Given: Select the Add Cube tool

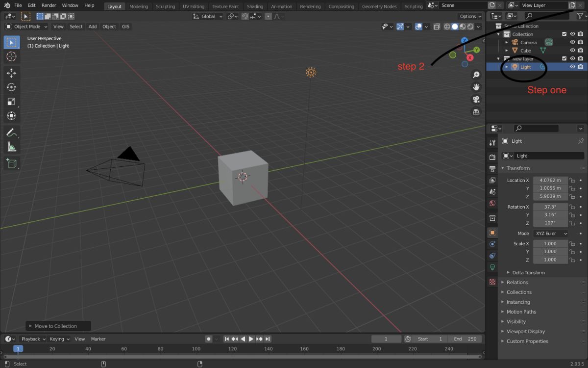Looking at the screenshot, I should tap(11, 163).
